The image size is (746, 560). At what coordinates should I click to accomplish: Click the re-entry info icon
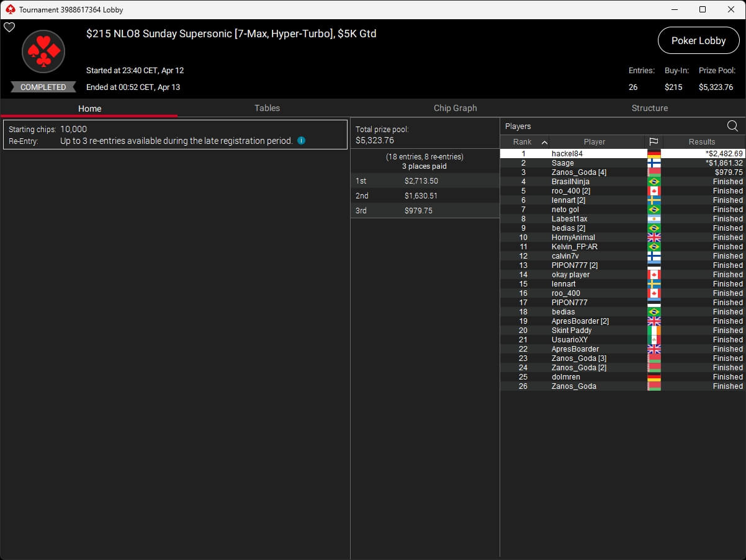pyautogui.click(x=301, y=141)
